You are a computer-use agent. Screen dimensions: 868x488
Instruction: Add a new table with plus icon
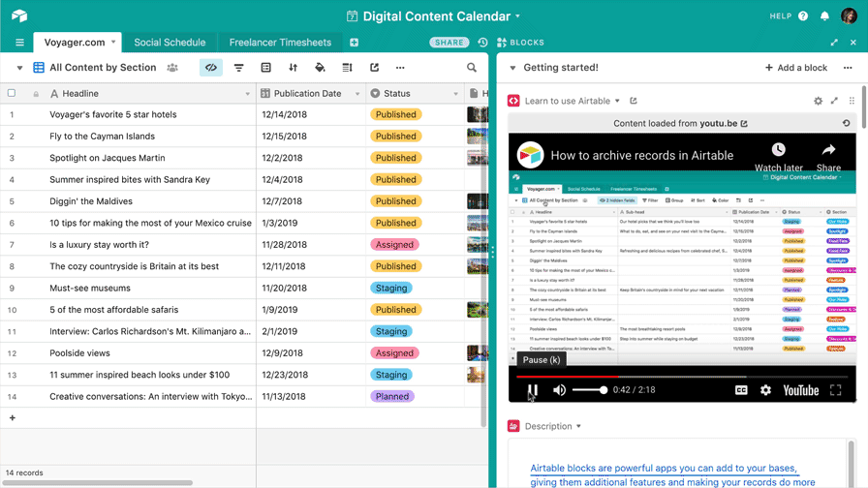pos(354,43)
